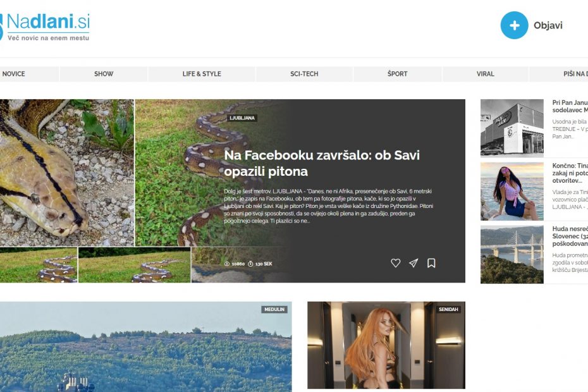
Task: Open headline Na Facebooku završalo article
Action: coord(322,163)
